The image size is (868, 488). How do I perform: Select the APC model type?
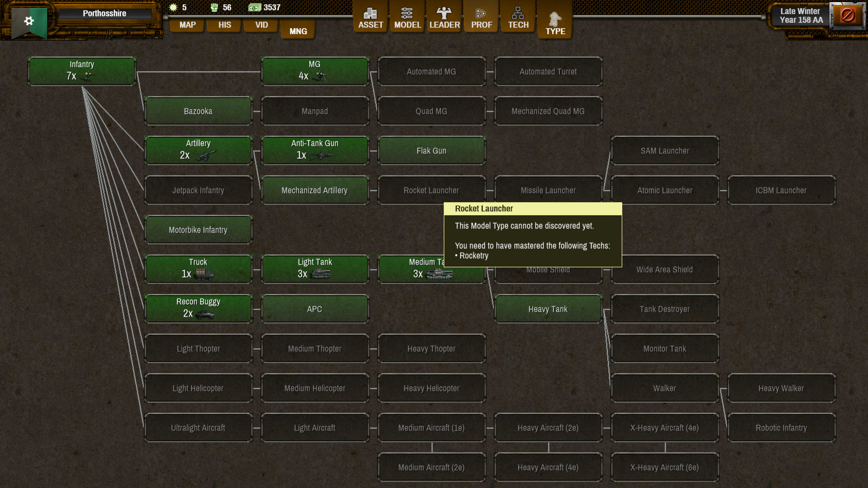[x=315, y=309]
